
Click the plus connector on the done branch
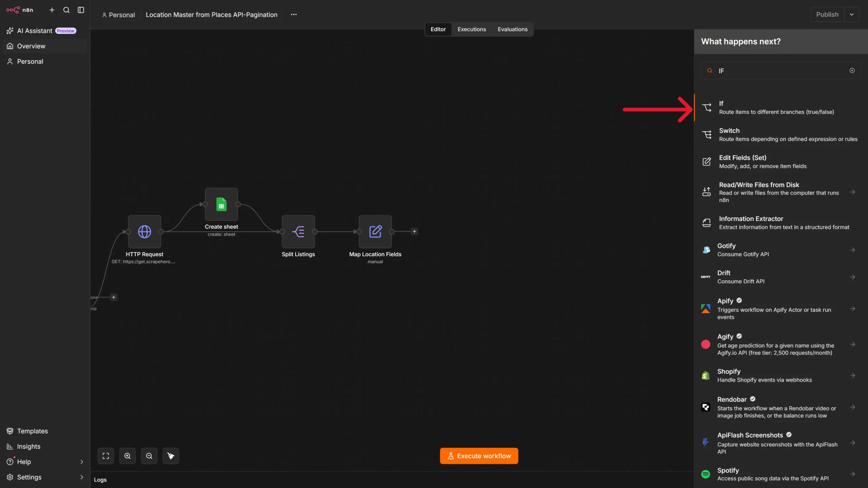pos(114,297)
